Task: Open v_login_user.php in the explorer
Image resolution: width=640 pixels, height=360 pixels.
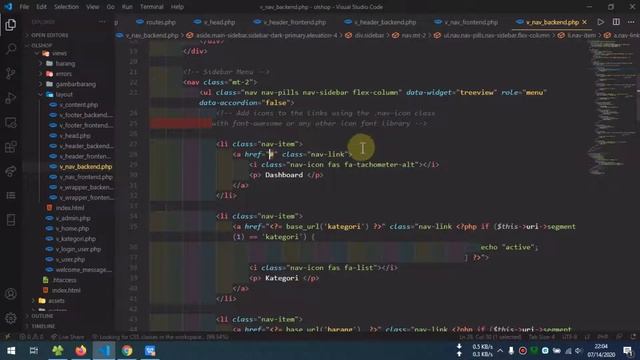Action: [78, 249]
